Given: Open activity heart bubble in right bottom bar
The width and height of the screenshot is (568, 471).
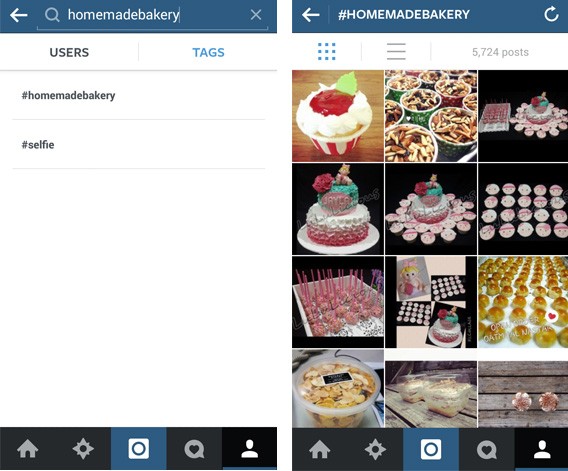Looking at the screenshot, I should (486, 449).
